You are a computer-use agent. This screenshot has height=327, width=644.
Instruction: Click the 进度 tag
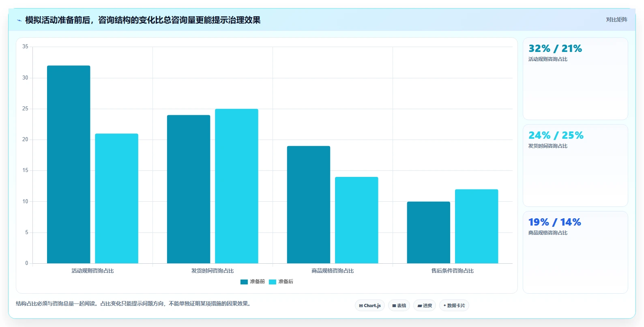coord(425,305)
